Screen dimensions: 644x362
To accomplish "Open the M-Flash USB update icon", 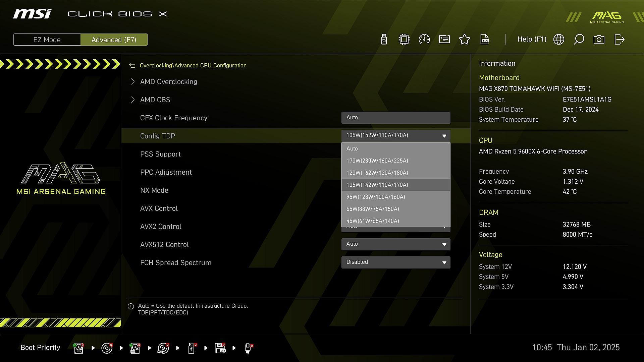I will click(384, 40).
